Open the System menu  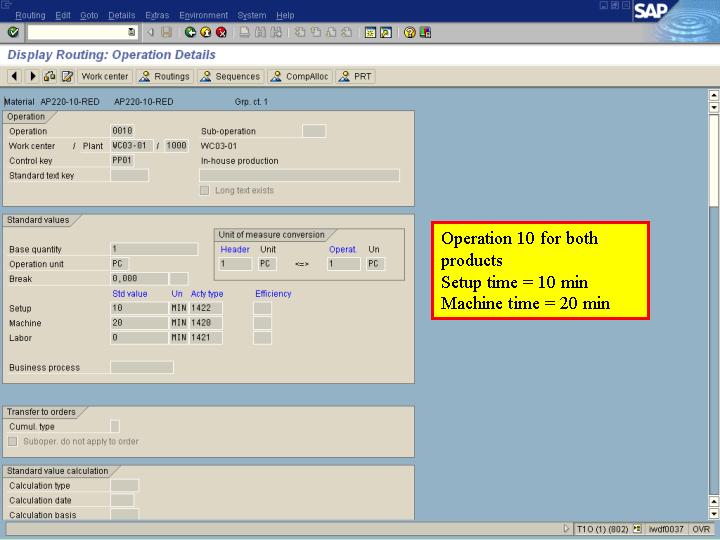click(252, 15)
